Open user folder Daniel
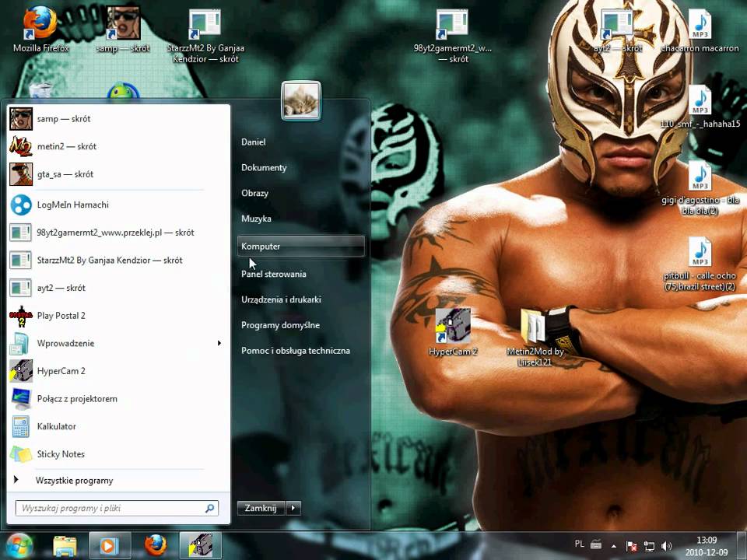747x560 pixels. [x=301, y=142]
